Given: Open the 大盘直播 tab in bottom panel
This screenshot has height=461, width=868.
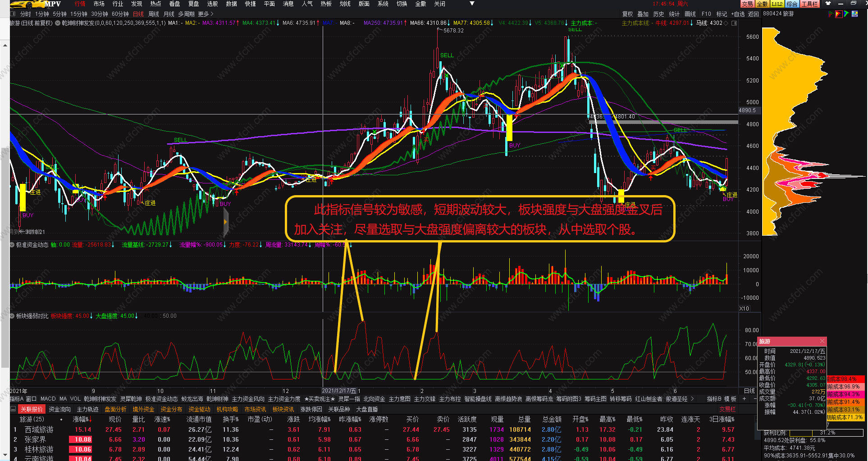Looking at the screenshot, I should tap(367, 409).
